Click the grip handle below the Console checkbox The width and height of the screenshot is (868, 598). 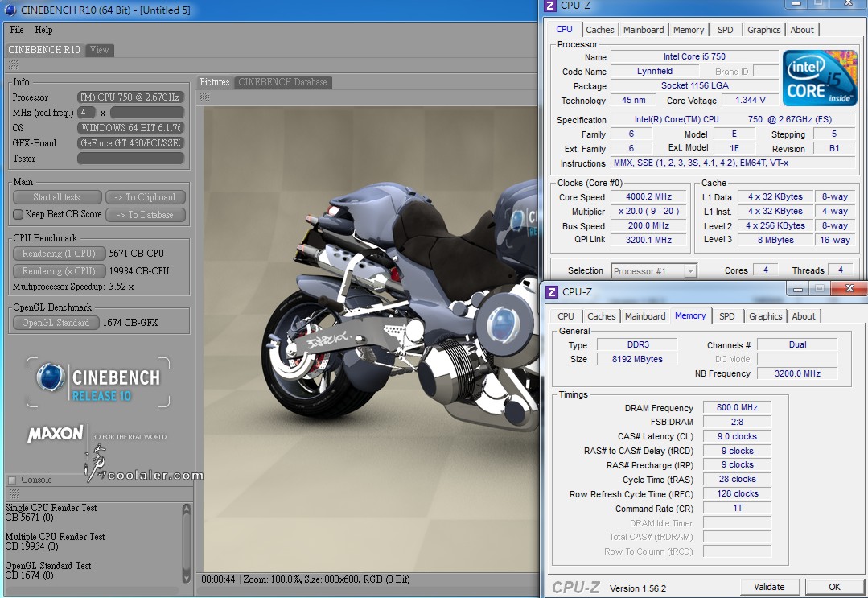click(14, 493)
